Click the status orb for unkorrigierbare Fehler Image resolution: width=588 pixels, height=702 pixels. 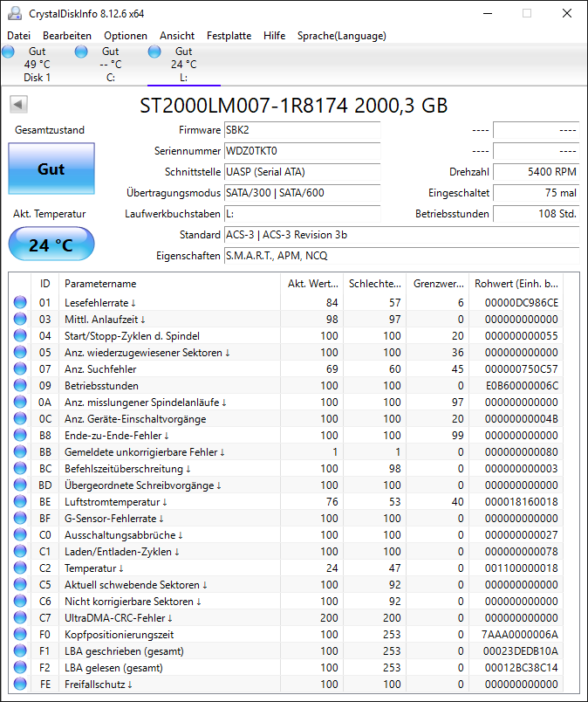[20, 451]
